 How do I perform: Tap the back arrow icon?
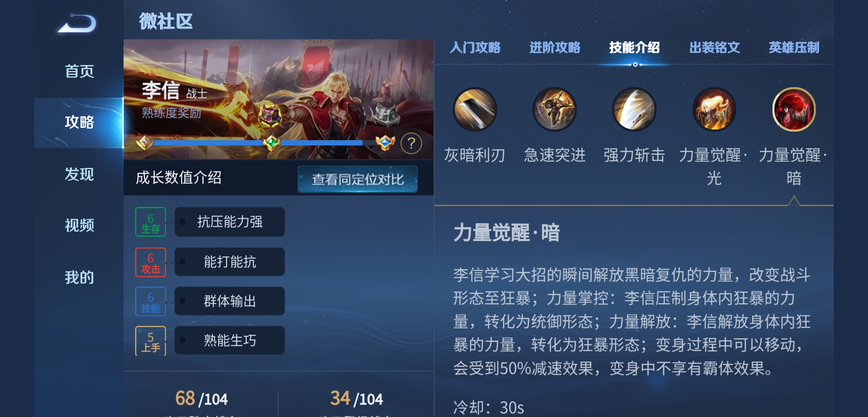point(77,24)
